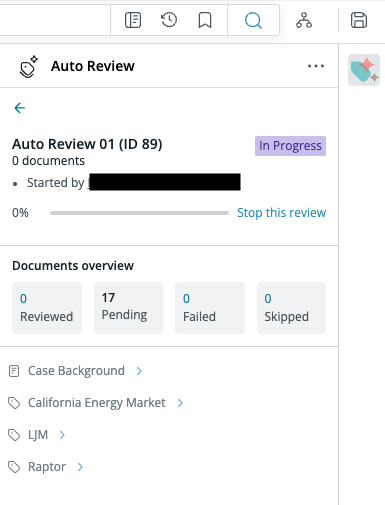Open the 0 Skipped documents tile
The image size is (385, 505).
[x=291, y=308]
